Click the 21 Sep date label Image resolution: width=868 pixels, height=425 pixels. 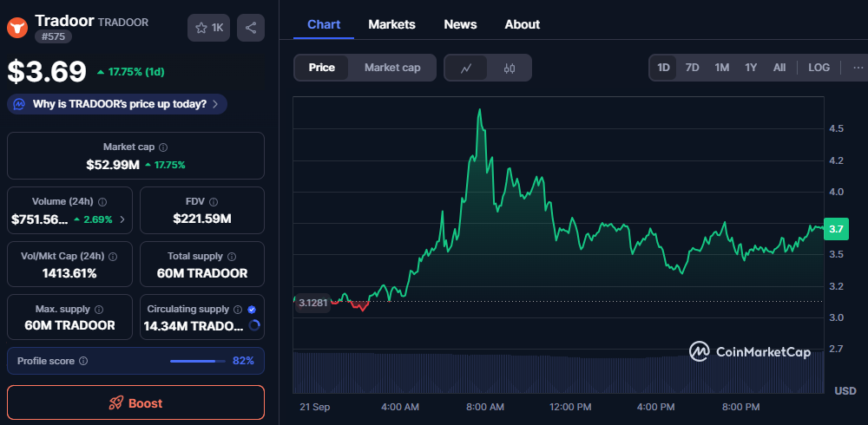[314, 408]
